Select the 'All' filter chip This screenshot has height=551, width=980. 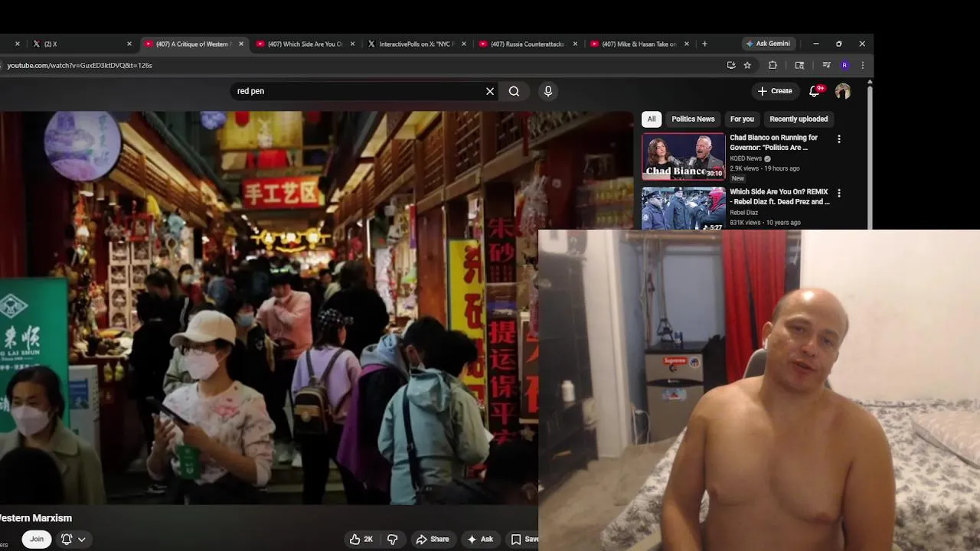pyautogui.click(x=652, y=119)
